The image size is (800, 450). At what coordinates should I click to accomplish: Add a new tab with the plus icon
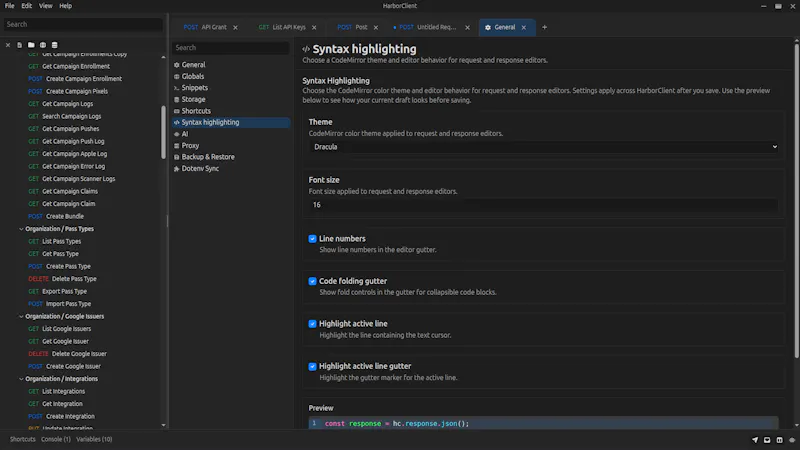[x=544, y=28]
